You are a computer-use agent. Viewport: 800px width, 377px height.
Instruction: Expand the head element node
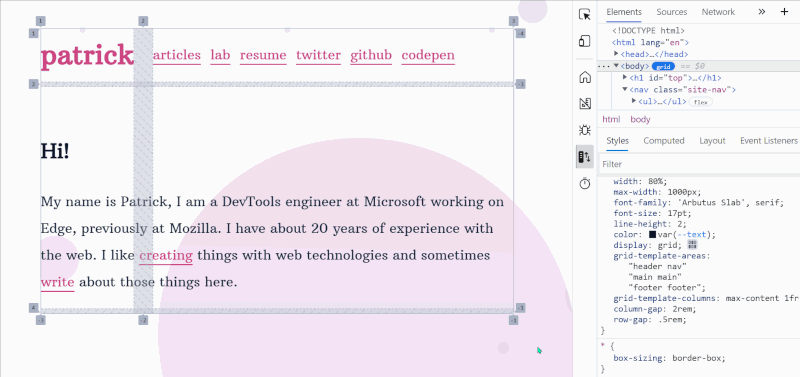point(616,54)
